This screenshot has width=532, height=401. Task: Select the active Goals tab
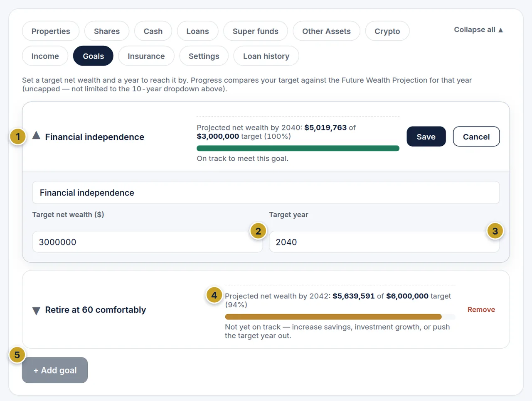coord(93,56)
